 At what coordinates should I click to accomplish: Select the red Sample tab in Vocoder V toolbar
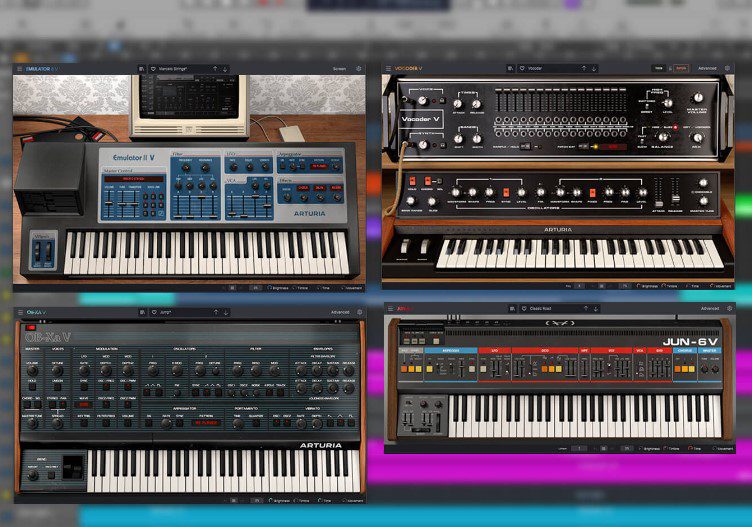(681, 69)
